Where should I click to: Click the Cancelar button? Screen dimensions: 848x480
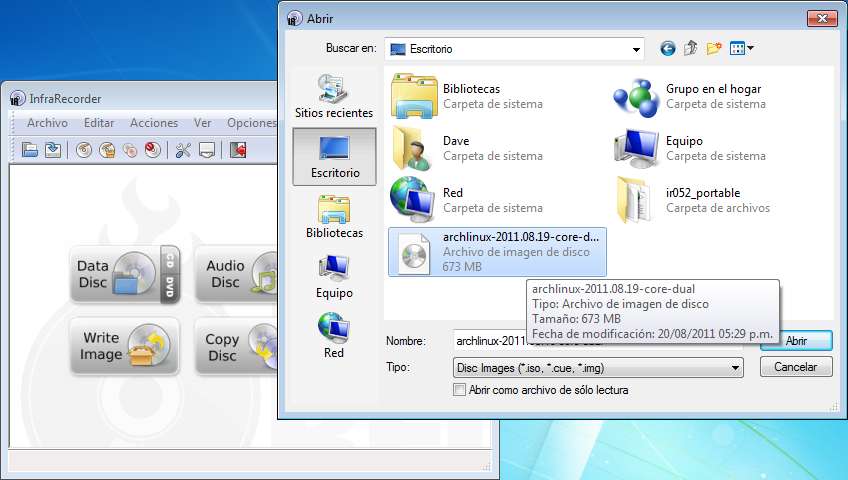point(796,367)
